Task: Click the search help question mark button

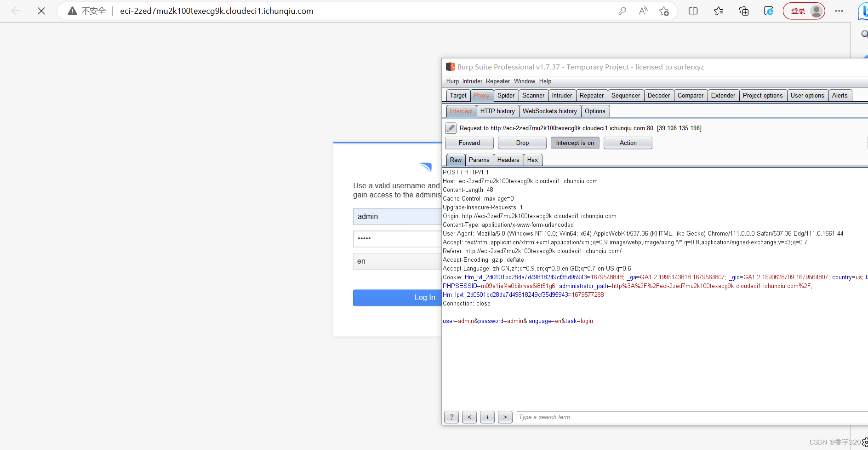Action: click(451, 417)
